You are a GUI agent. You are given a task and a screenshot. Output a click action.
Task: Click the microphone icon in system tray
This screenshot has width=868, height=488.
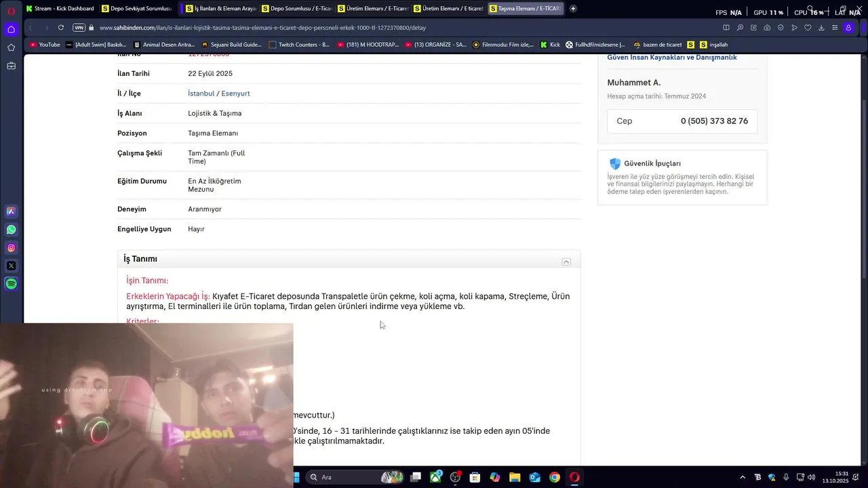786,477
